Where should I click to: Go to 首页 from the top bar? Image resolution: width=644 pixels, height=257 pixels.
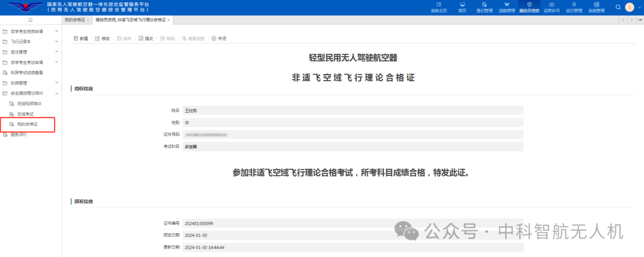tap(462, 7)
